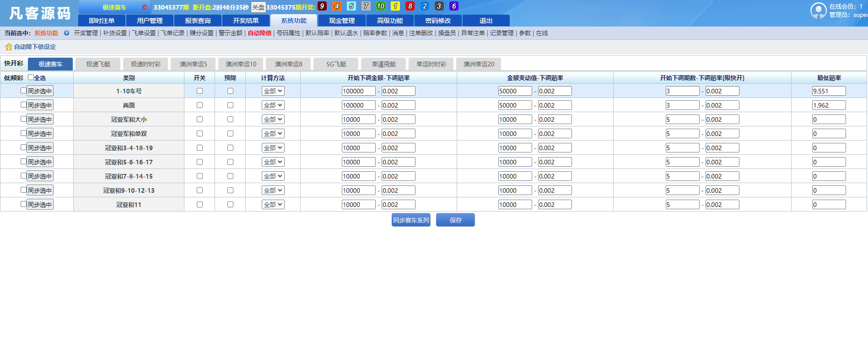The width and height of the screenshot is (868, 364).
Task: Go to 异常注单 submenu link
Action: click(473, 33)
